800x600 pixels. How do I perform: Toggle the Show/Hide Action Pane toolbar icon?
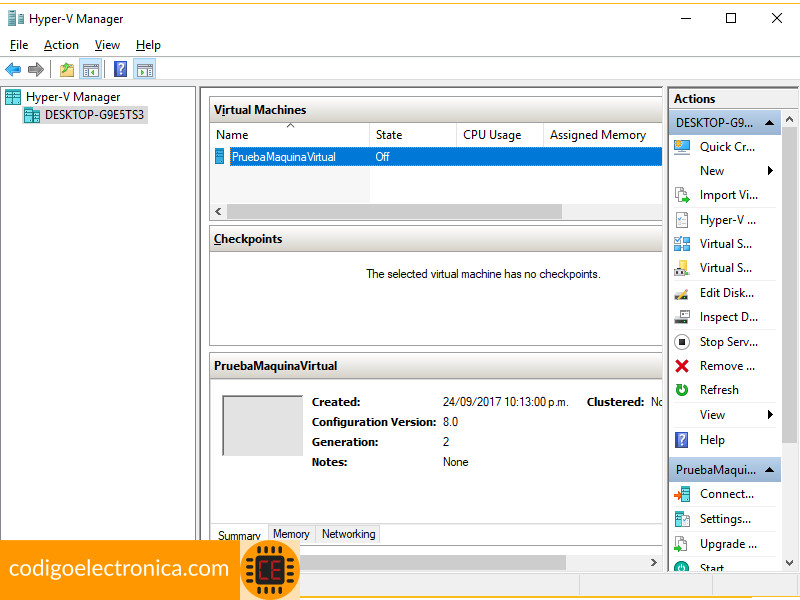145,69
